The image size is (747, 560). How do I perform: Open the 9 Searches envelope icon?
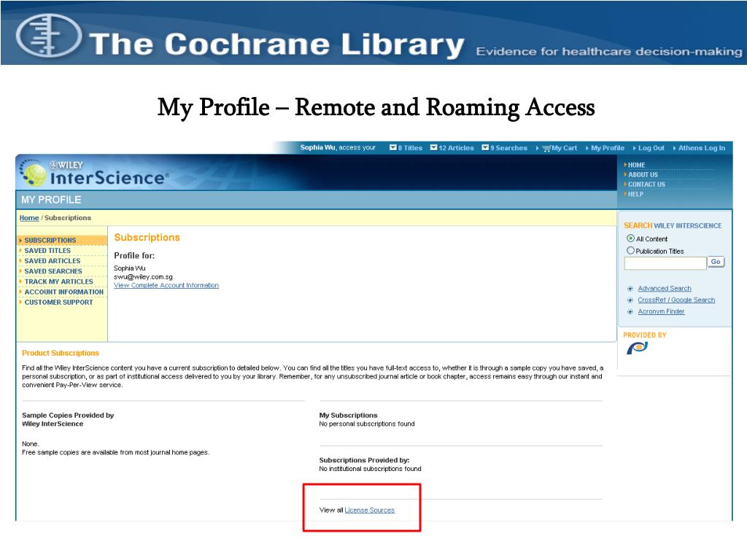coord(485,147)
